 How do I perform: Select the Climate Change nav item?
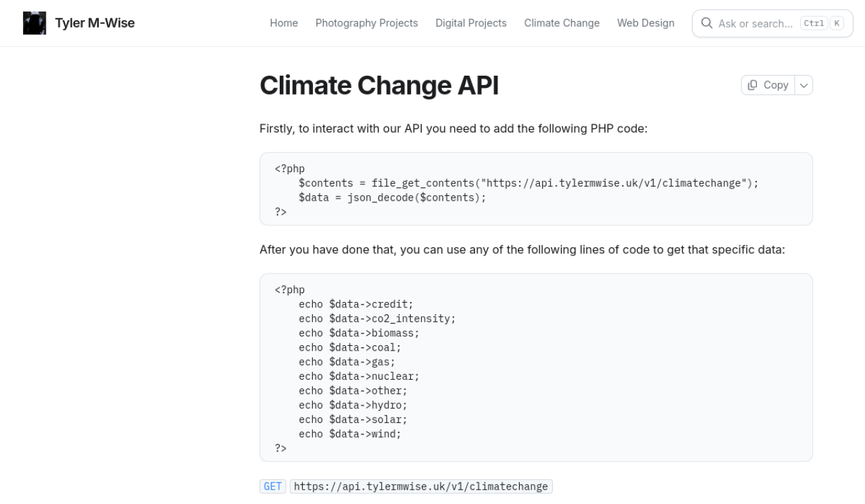pos(562,23)
